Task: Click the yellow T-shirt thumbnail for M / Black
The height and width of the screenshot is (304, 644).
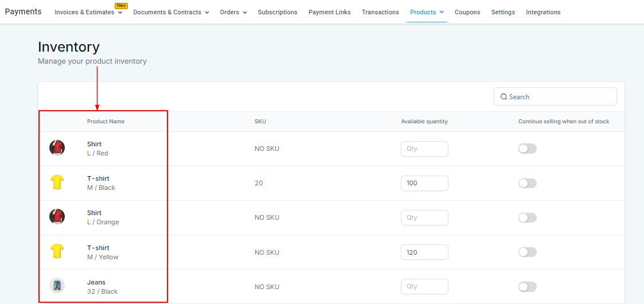Action: (57, 182)
